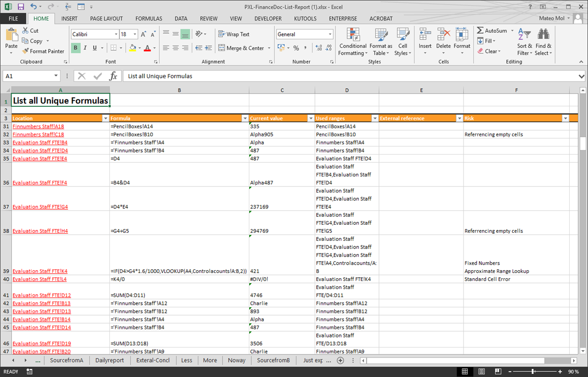Toggle Italic formatting
The width and height of the screenshot is (588, 377).
(x=85, y=48)
